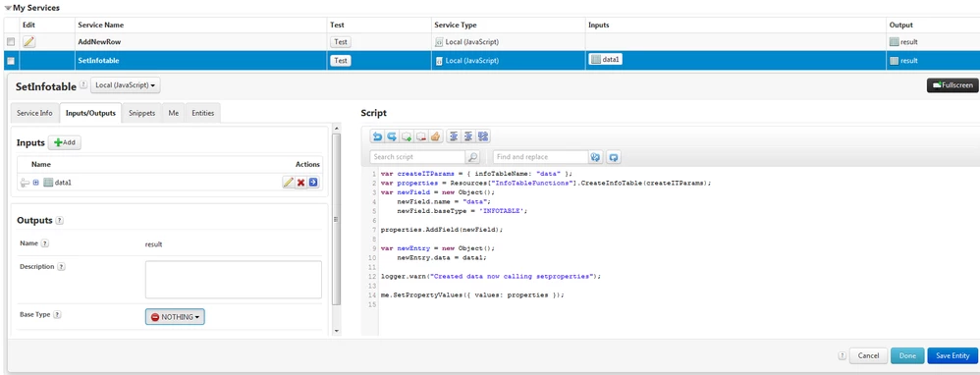Click the Cancel button
This screenshot has width=980, height=375.
pos(868,355)
